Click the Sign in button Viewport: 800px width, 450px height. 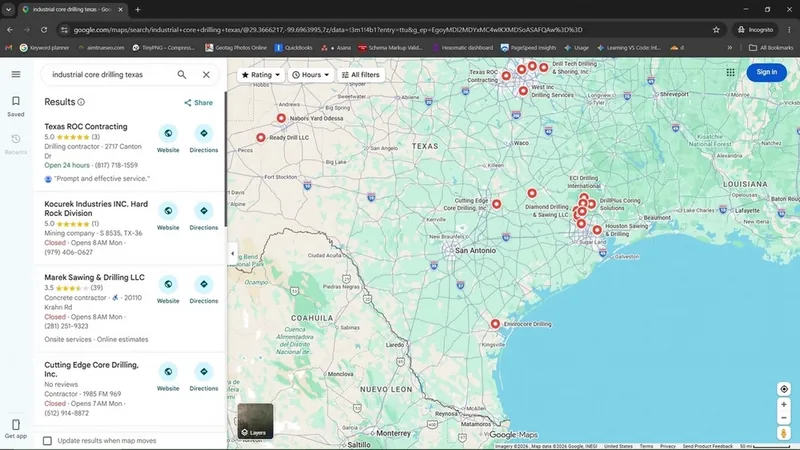[766, 72]
